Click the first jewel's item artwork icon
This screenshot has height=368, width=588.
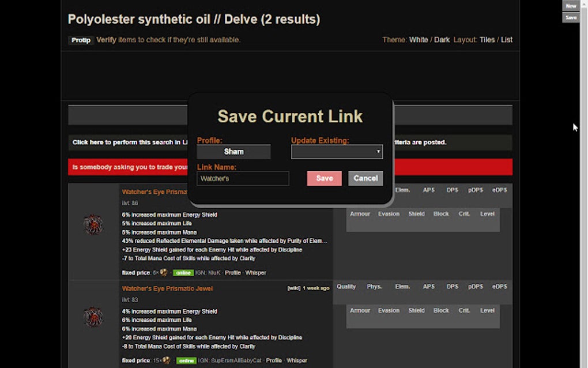click(x=94, y=224)
